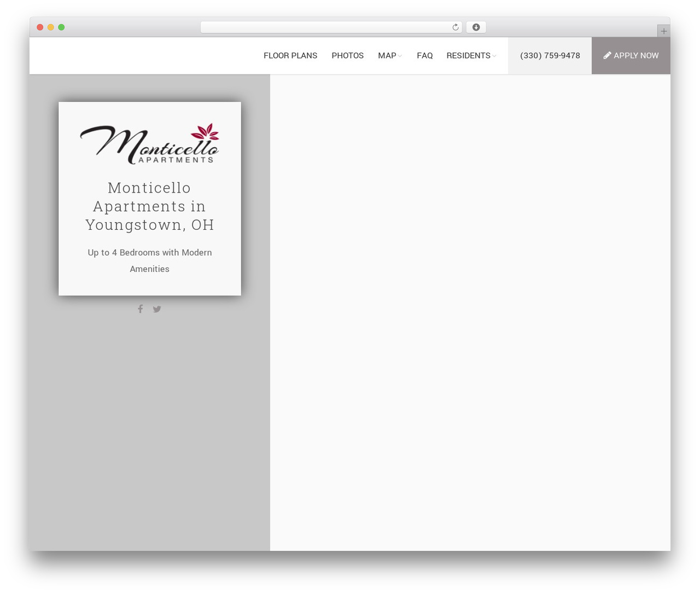Visit the FAQ page
Screen dimensions: 700x593
coord(425,56)
